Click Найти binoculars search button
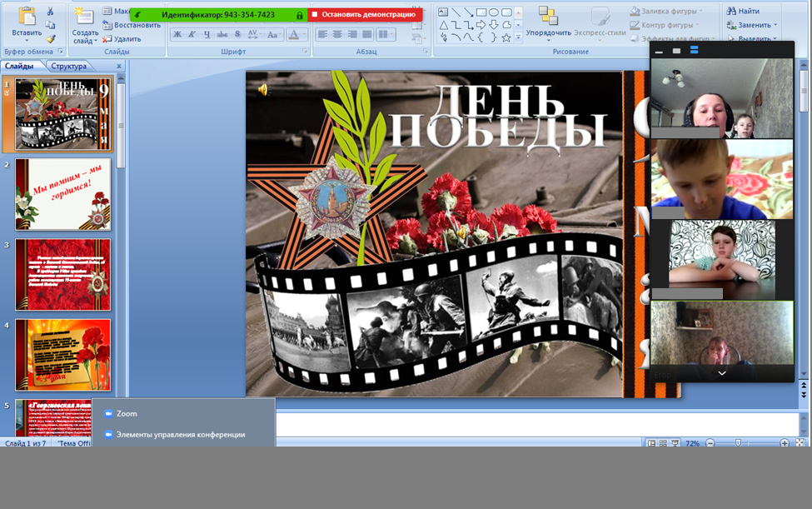Viewport: 812px width, 509px height. pyautogui.click(x=742, y=12)
